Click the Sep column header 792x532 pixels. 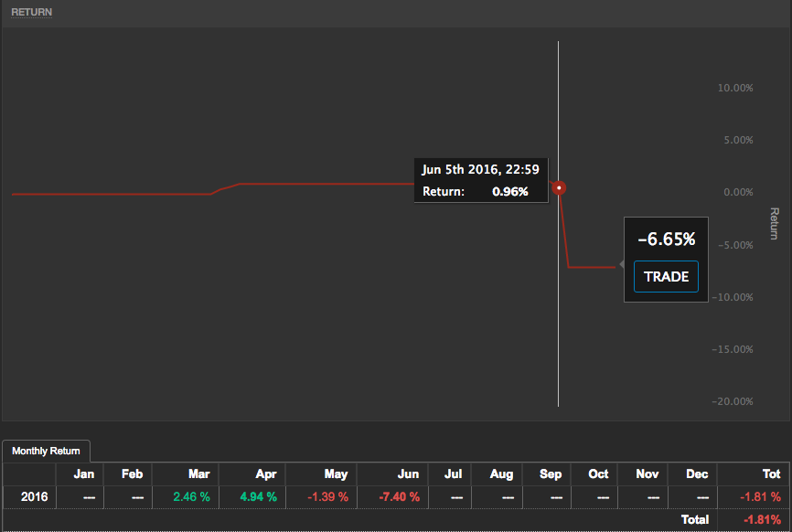click(x=551, y=473)
